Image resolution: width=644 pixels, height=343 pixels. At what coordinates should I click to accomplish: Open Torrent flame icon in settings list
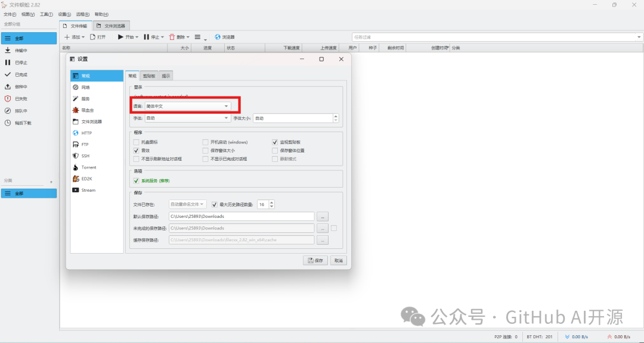coord(76,167)
